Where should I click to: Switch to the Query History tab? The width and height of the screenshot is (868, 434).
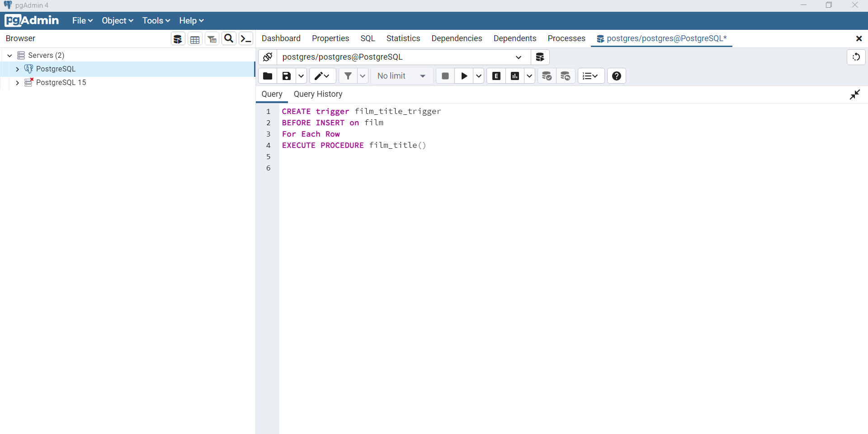tap(318, 94)
